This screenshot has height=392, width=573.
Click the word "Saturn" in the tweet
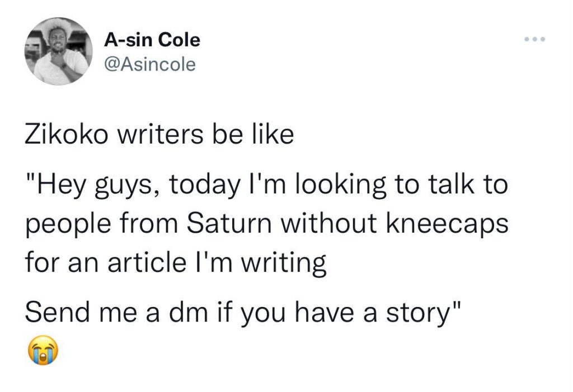(231, 224)
